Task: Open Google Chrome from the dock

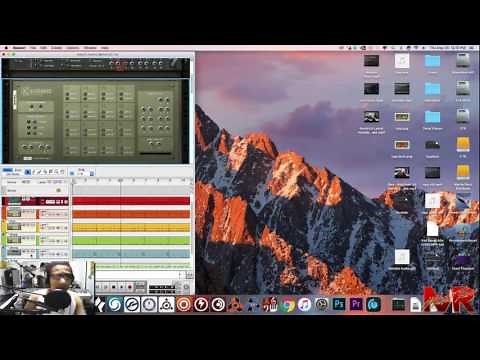Action: pyautogui.click(x=287, y=304)
